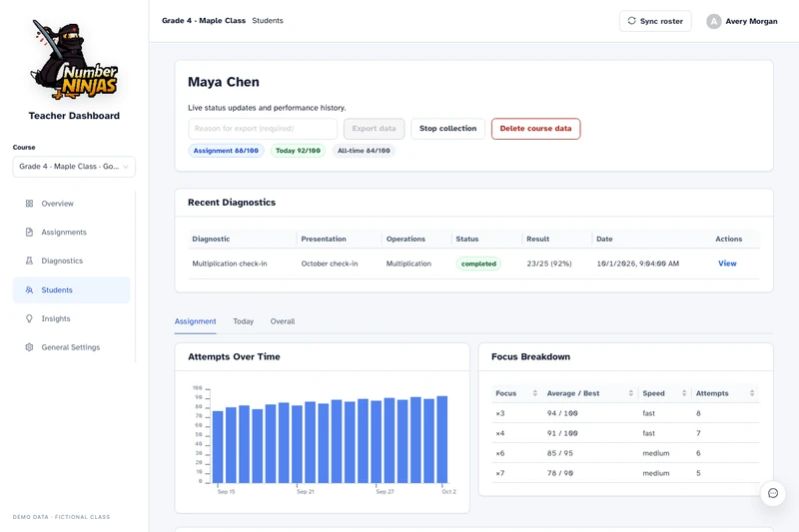Open Diagnostics in the sidebar
Screen dimensions: 799x532
[71, 261]
